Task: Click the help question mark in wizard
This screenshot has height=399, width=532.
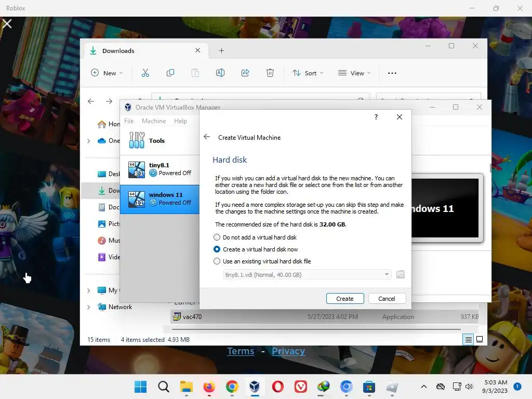Action: tap(376, 117)
